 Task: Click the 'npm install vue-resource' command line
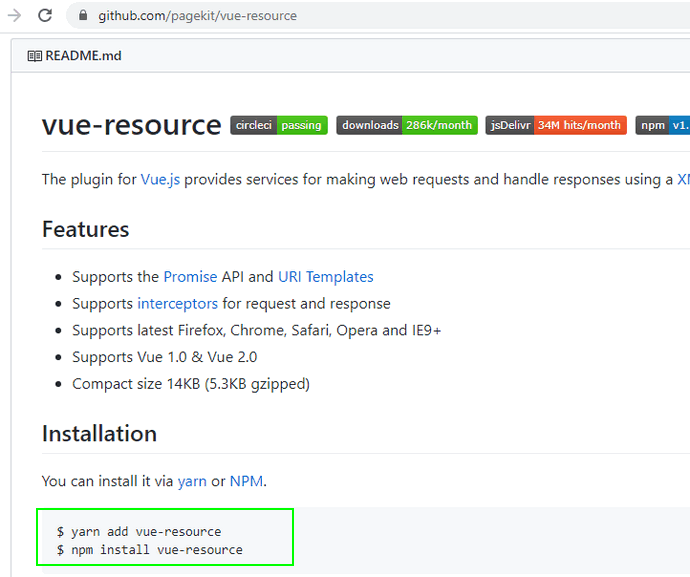click(x=150, y=550)
